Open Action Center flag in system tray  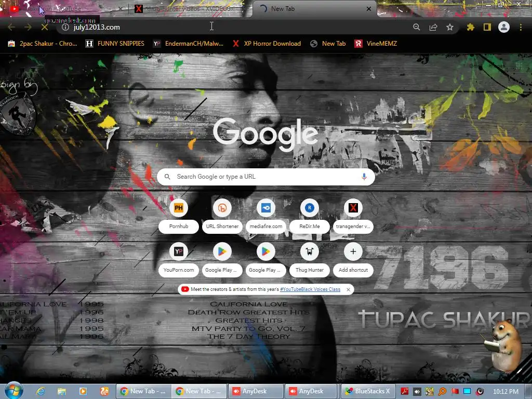point(455,391)
